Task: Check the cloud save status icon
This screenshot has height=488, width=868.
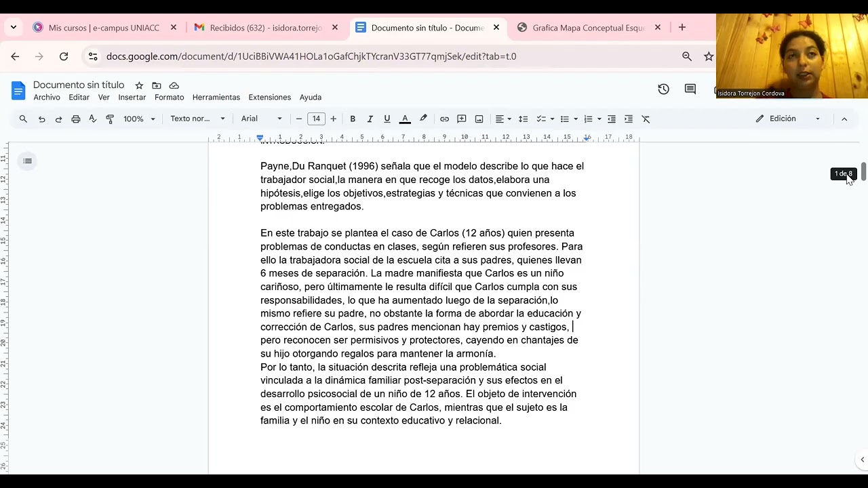Action: (174, 85)
